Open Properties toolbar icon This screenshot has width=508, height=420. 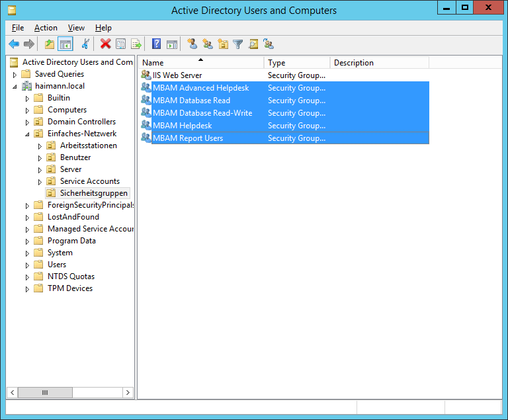pyautogui.click(x=120, y=44)
